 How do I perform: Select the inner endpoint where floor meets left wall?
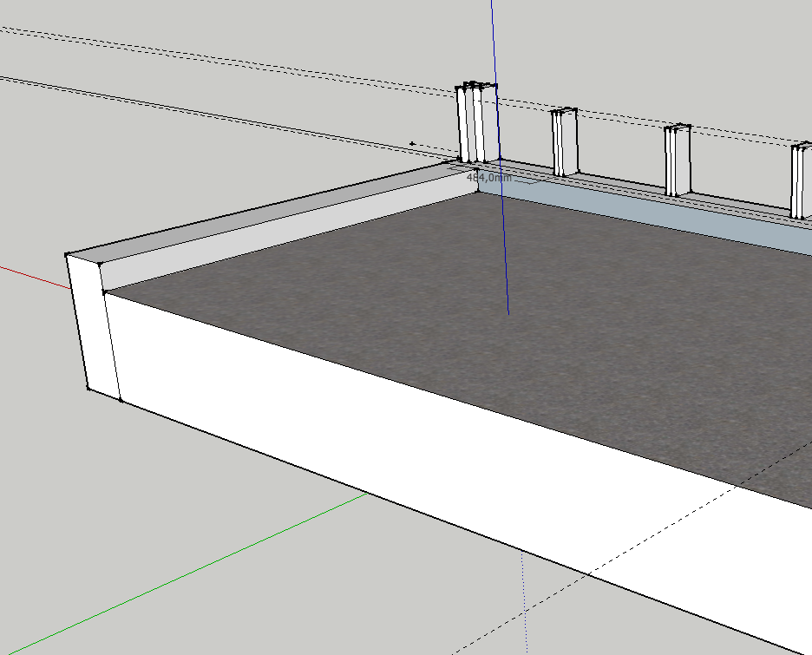coord(105,293)
